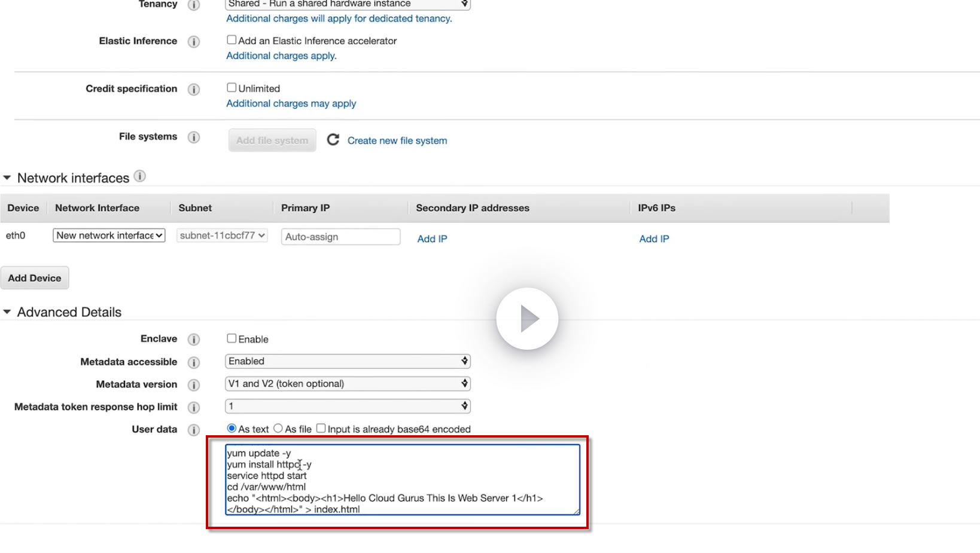The width and height of the screenshot is (980, 553).
Task: Click the File systems info icon
Action: coord(193,138)
